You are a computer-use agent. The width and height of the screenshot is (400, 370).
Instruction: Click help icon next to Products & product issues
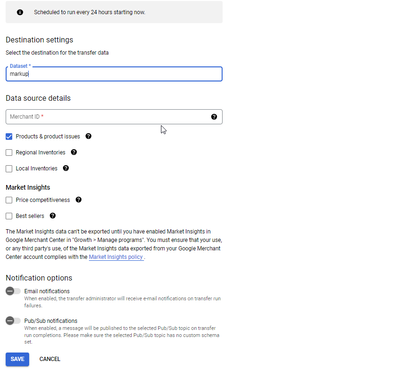[x=88, y=136]
